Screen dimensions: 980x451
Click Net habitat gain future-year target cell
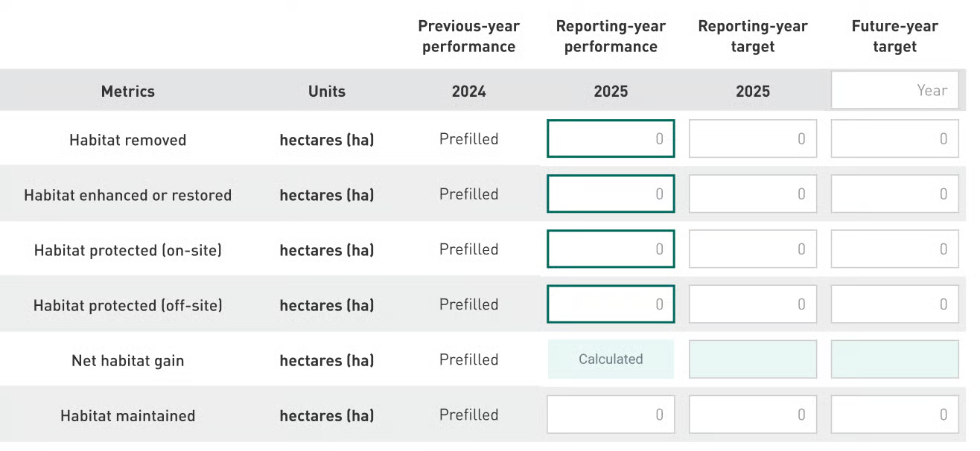click(894, 359)
